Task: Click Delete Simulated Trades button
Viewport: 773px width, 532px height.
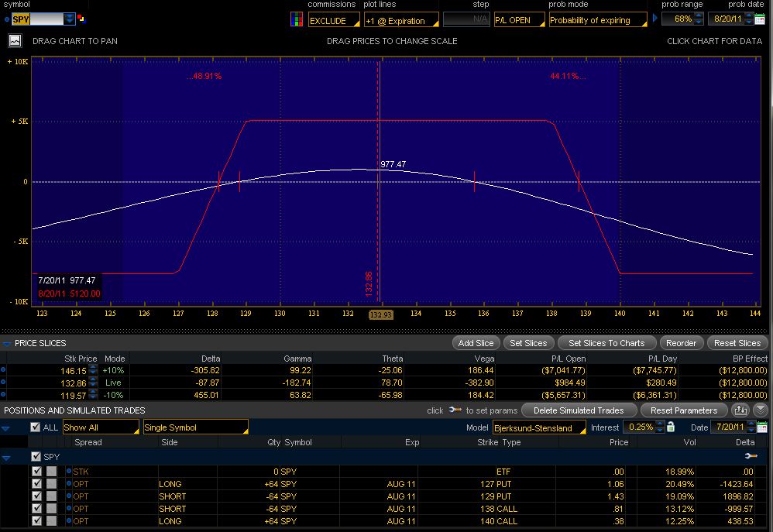Action: click(x=579, y=410)
